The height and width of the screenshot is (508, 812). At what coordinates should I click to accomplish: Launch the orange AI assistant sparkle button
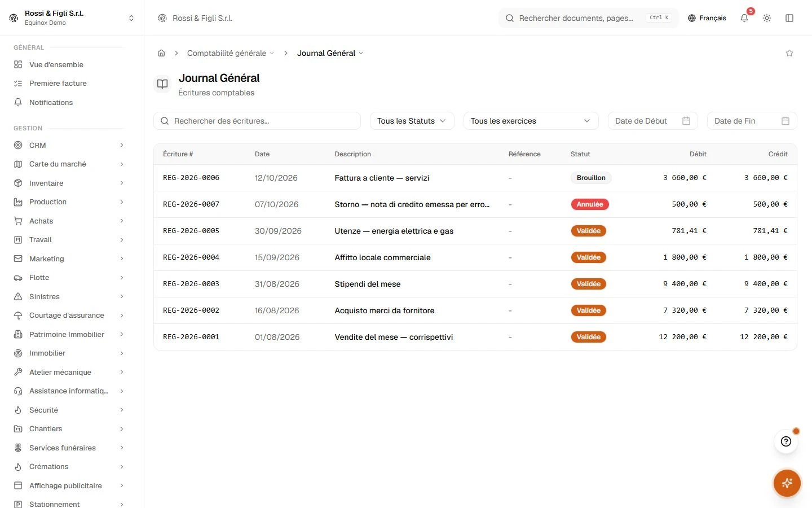pos(787,483)
